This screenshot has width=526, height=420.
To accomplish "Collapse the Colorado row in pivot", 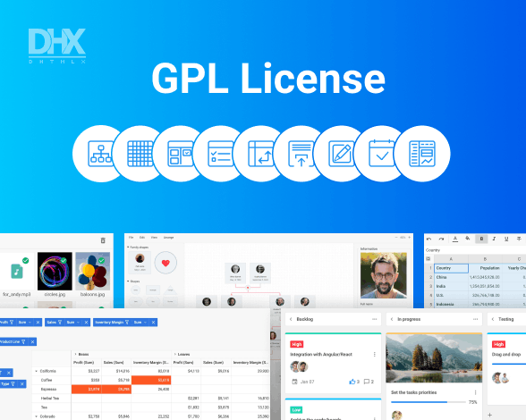I will pyautogui.click(x=36, y=416).
